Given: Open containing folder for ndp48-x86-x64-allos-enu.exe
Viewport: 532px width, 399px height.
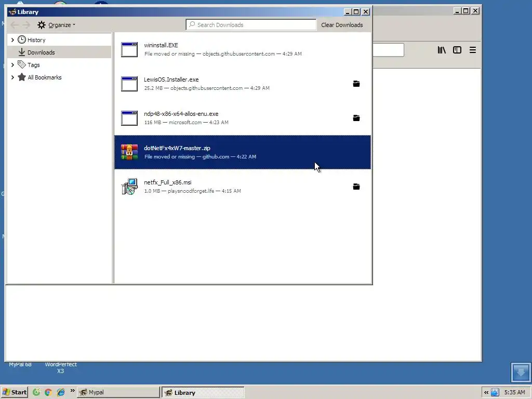Looking at the screenshot, I should click(356, 118).
